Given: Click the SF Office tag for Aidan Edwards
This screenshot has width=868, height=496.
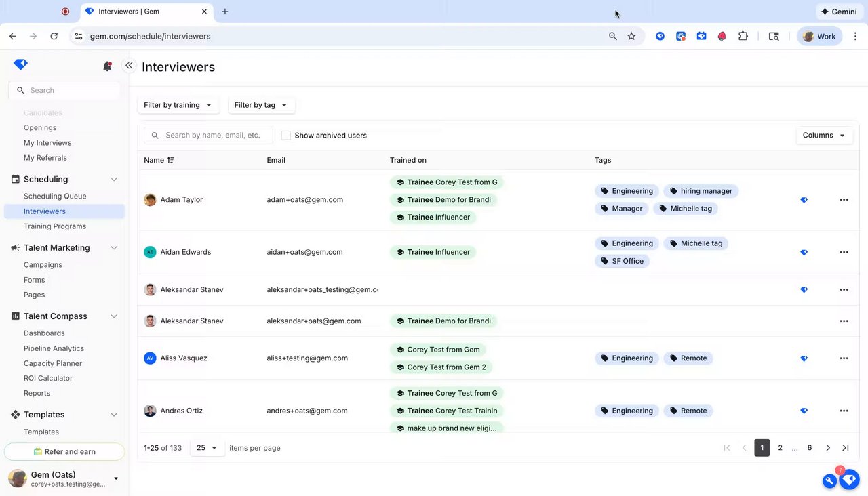Looking at the screenshot, I should click(x=623, y=261).
